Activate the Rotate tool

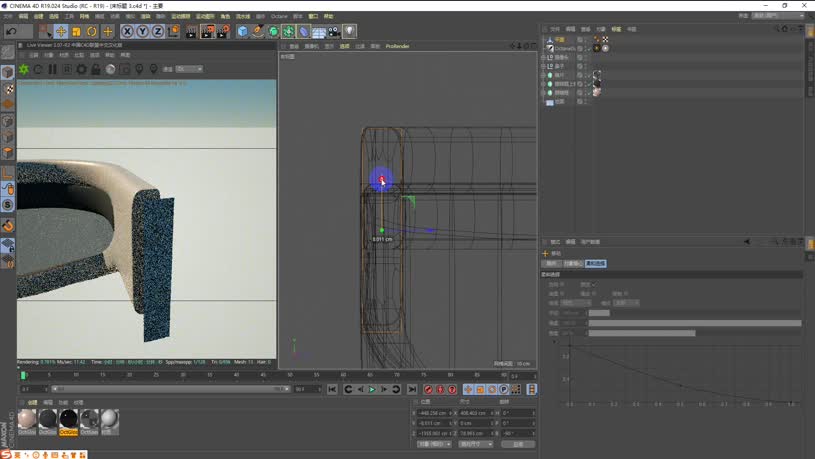(92, 31)
